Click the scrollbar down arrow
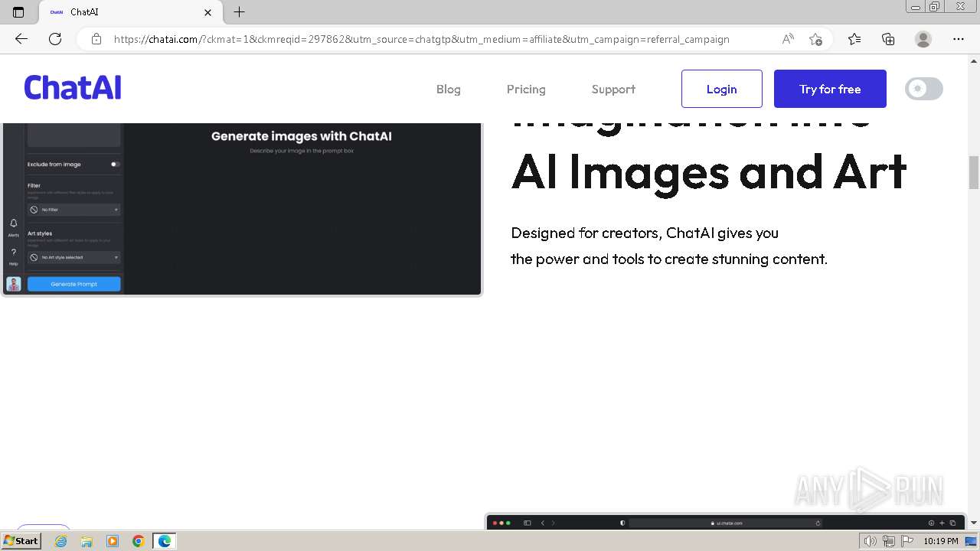This screenshot has height=551, width=980. 974,523
